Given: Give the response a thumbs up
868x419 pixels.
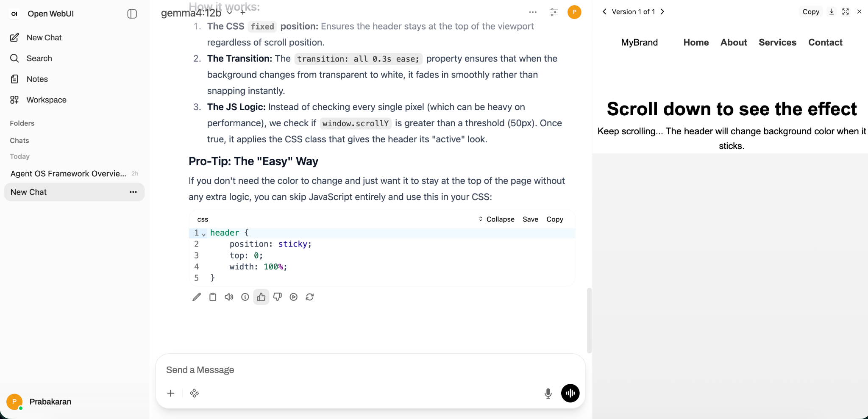Looking at the screenshot, I should [x=261, y=297].
